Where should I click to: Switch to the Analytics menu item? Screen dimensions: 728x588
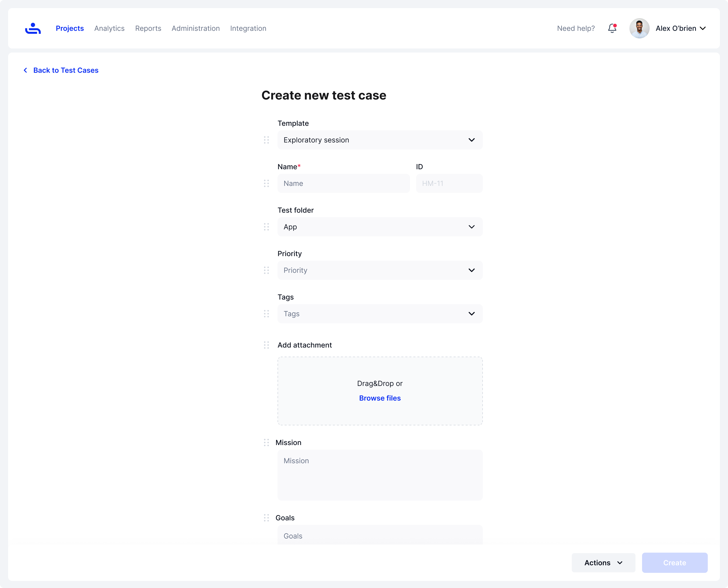pos(109,29)
